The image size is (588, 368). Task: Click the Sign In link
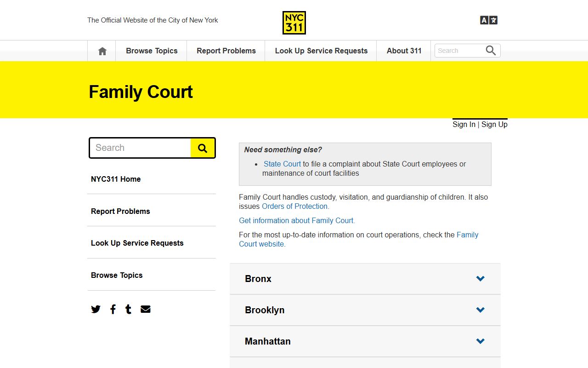[x=464, y=124]
